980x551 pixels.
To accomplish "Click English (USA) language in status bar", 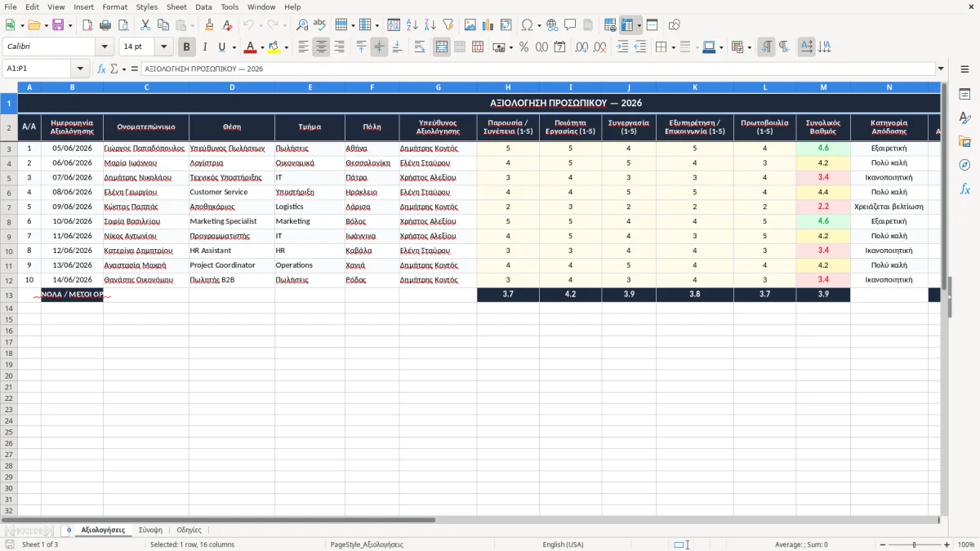I will (x=563, y=544).
